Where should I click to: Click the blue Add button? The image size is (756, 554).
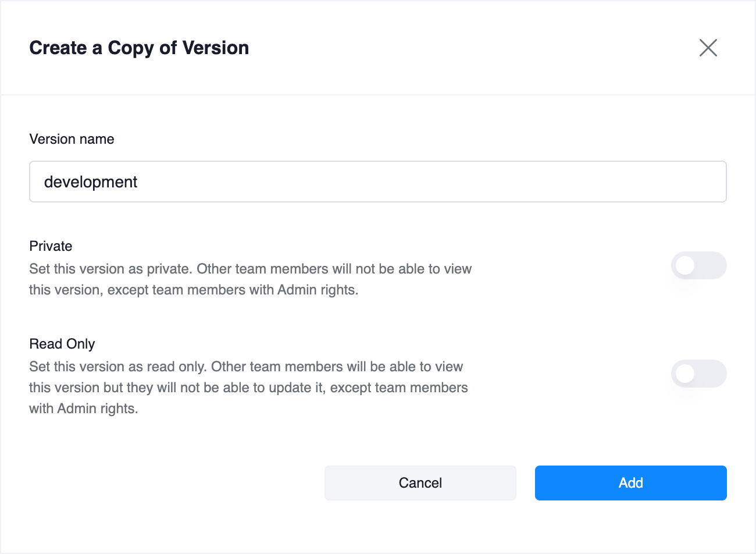click(x=630, y=482)
